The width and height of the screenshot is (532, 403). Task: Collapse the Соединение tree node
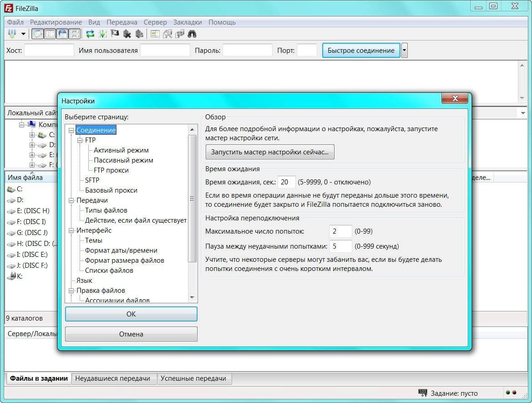coord(71,130)
